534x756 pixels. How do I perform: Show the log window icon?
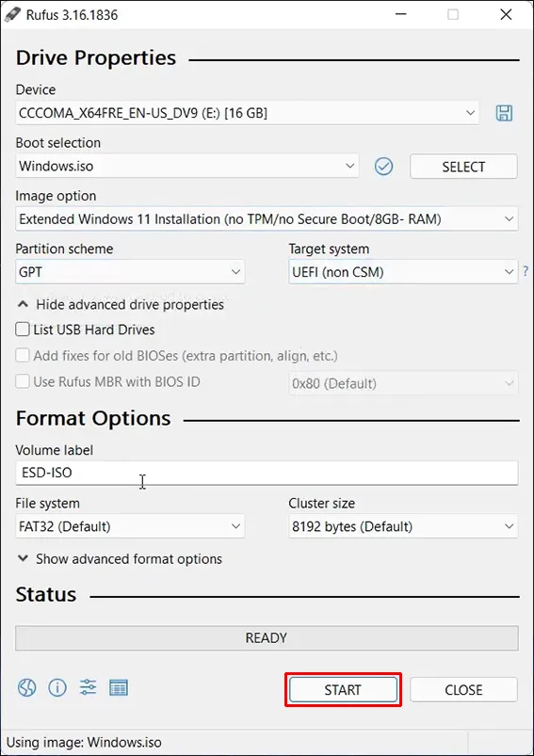click(118, 687)
